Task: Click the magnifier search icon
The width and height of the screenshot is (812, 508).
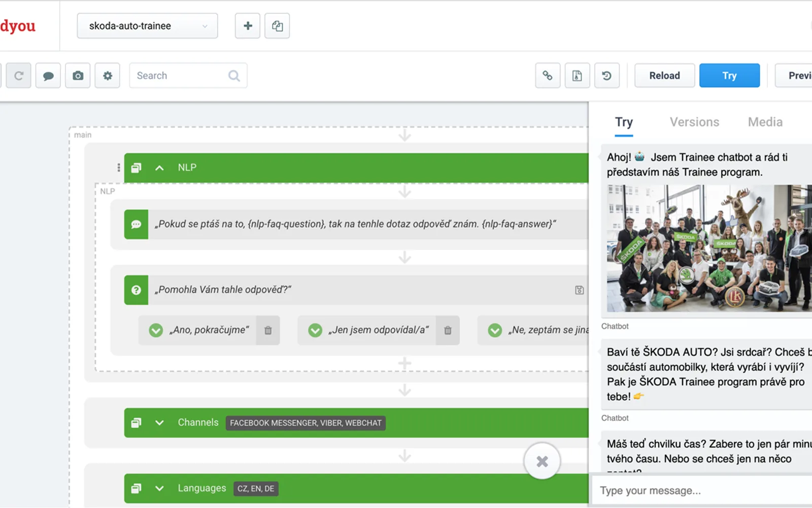Action: pyautogui.click(x=234, y=76)
